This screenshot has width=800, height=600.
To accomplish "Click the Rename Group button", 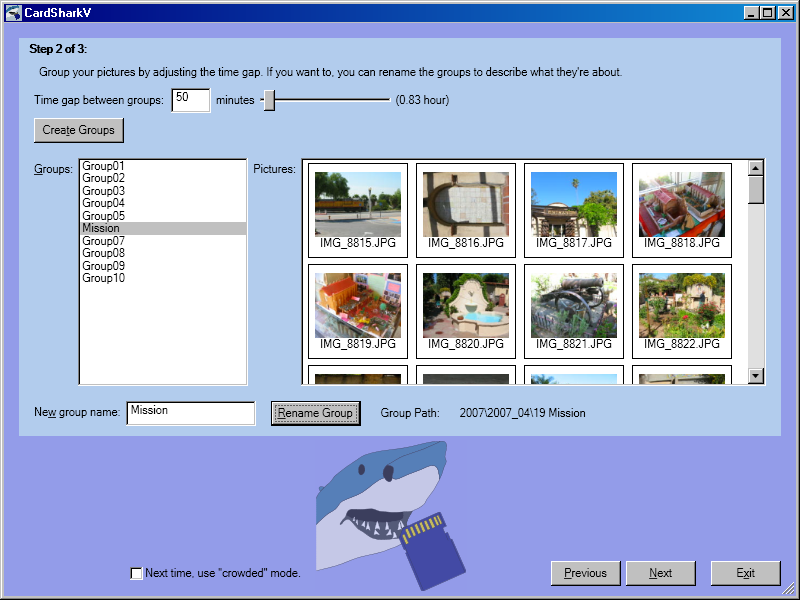I will [315, 413].
